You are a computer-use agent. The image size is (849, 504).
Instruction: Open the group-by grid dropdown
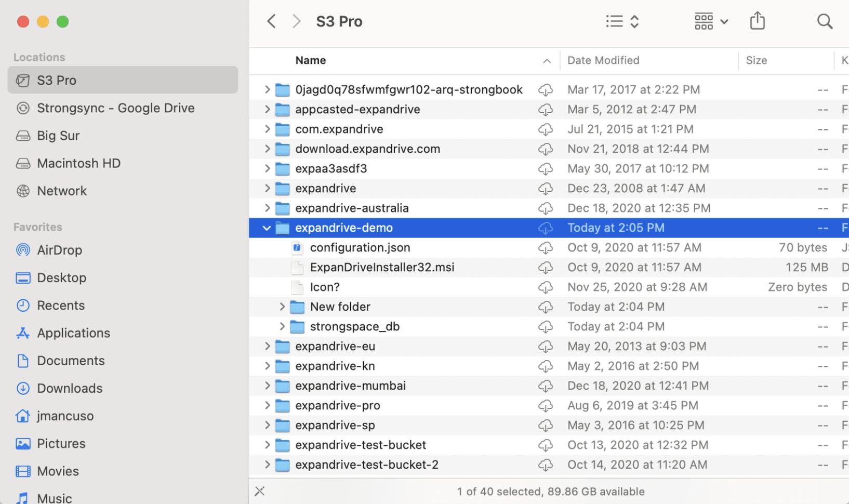(x=711, y=21)
